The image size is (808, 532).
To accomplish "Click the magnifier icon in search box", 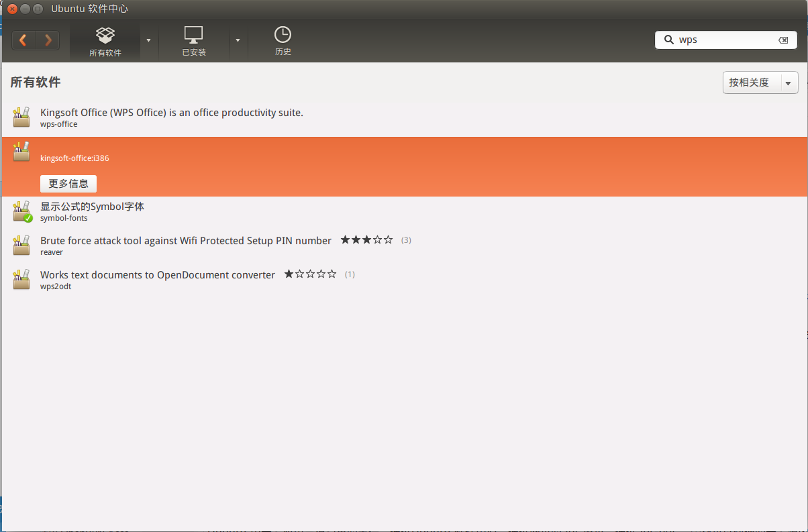I will [668, 40].
